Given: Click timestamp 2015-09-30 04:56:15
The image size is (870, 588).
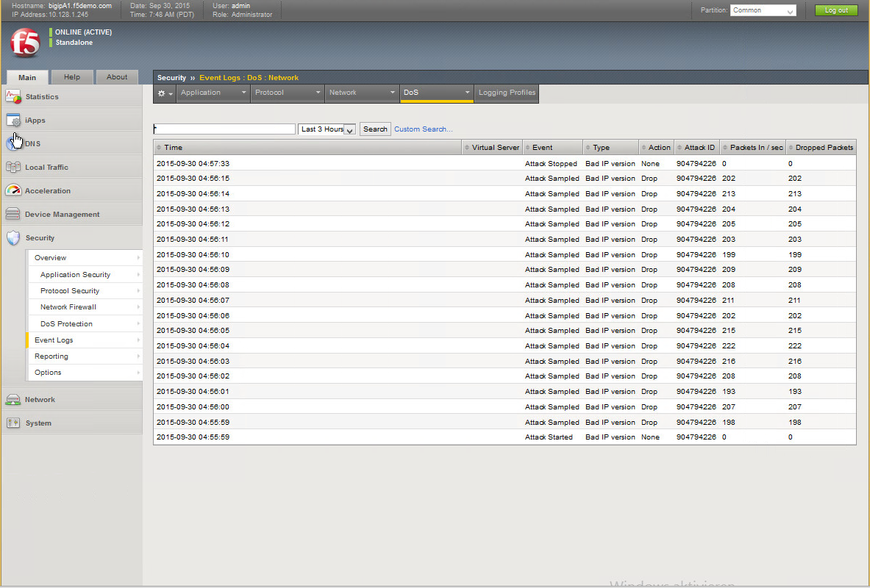Looking at the screenshot, I should 193,179.
